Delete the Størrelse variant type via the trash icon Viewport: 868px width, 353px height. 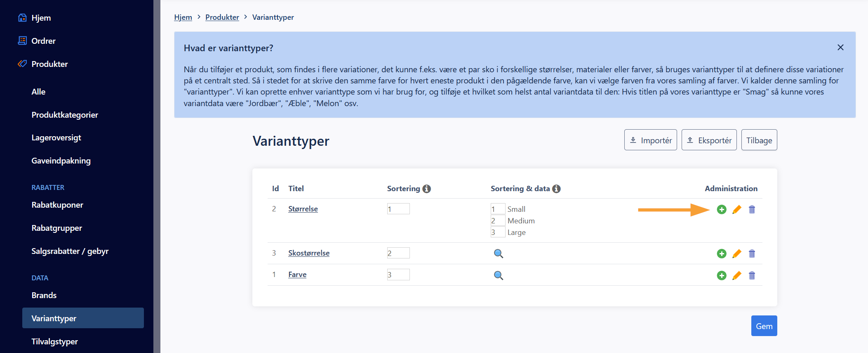(x=752, y=209)
